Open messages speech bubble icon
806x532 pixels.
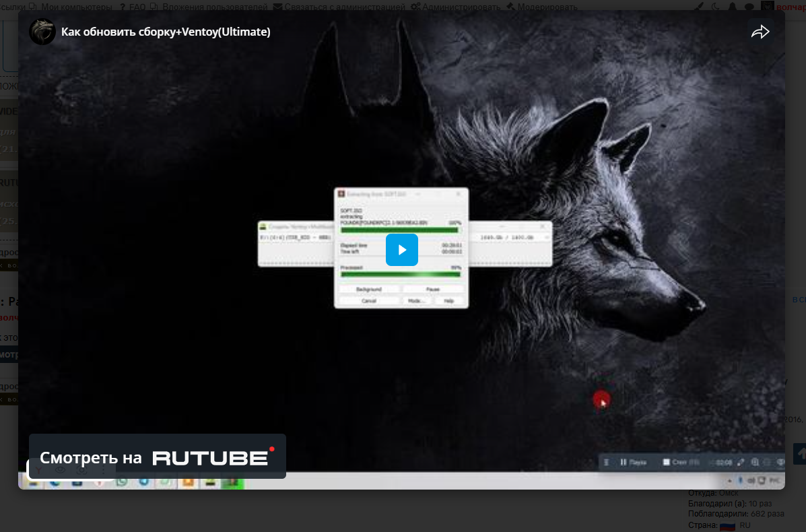749,7
